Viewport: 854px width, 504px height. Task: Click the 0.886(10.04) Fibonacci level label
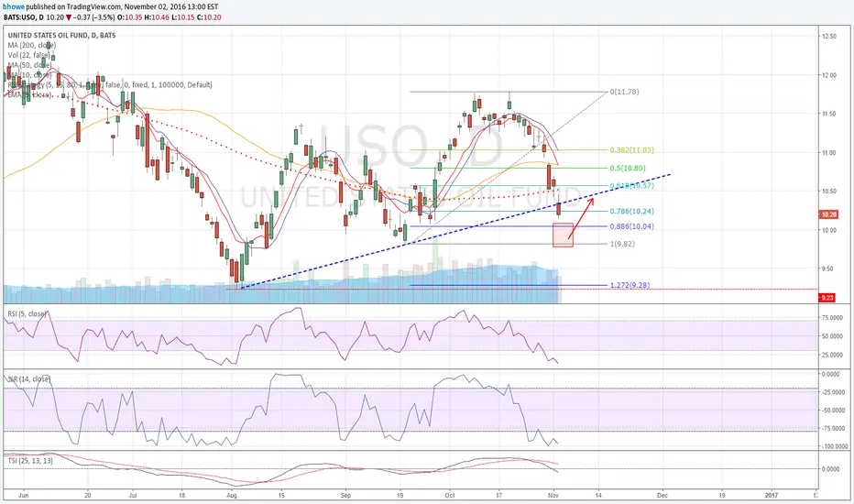[631, 226]
